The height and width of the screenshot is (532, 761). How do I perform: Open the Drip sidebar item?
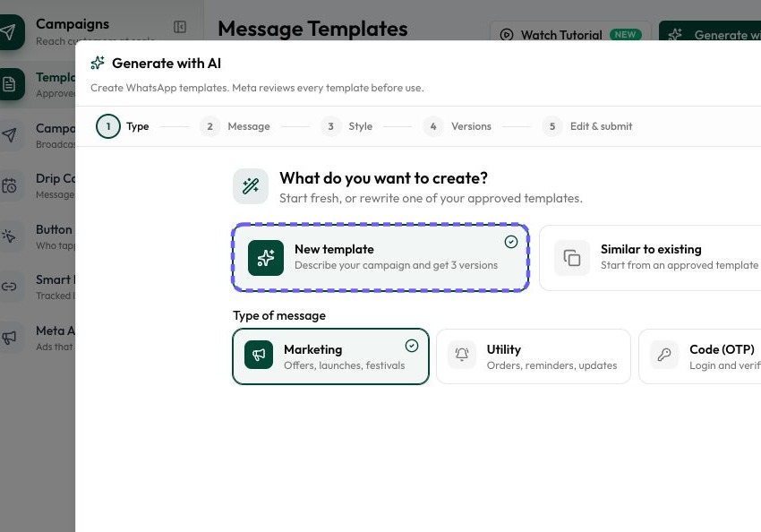[38, 186]
